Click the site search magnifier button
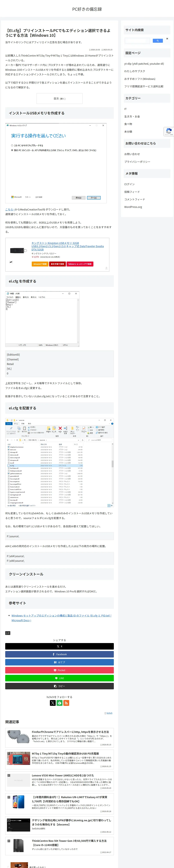The height and width of the screenshot is (868, 174). (x=157, y=41)
